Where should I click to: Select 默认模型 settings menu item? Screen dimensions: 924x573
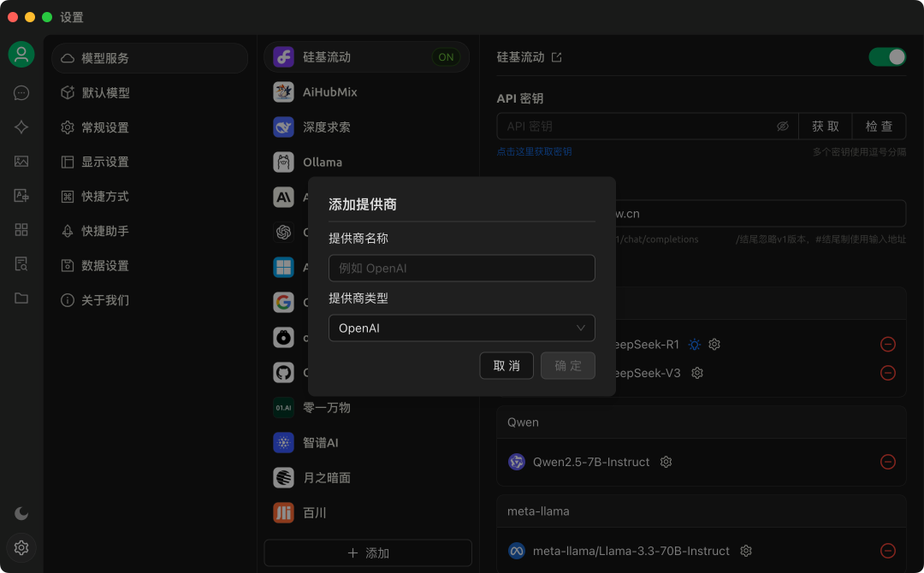[150, 92]
